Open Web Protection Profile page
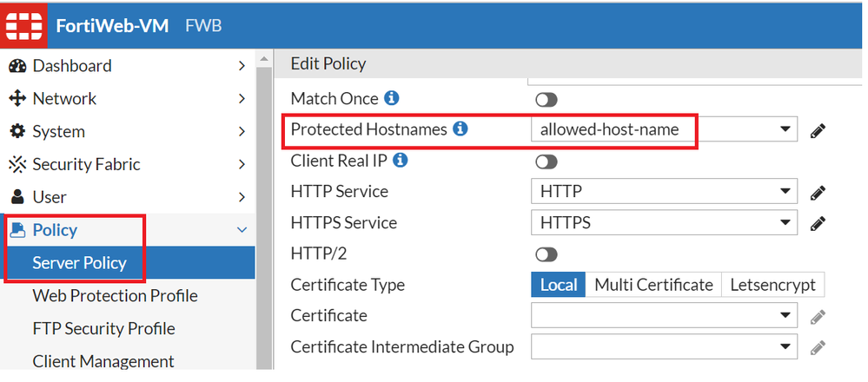Image resolution: width=868 pixels, height=382 pixels. tap(115, 296)
